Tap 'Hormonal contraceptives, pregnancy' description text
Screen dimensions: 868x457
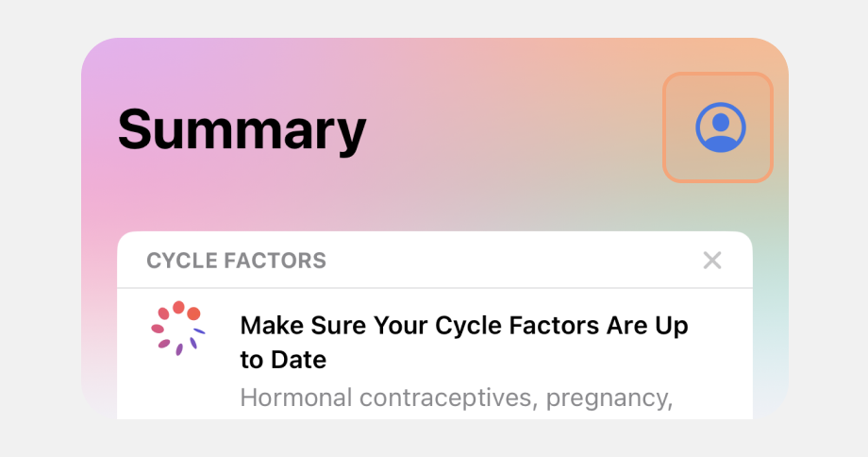[x=456, y=398]
